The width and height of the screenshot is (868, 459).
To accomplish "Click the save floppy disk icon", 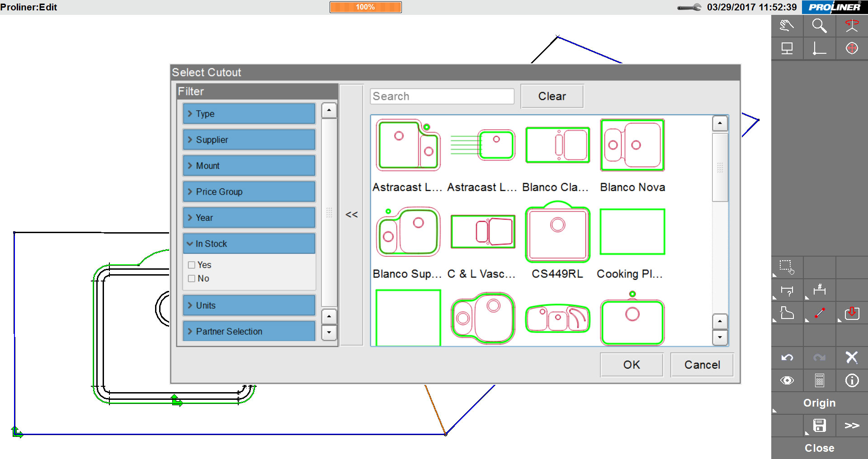I will point(819,426).
